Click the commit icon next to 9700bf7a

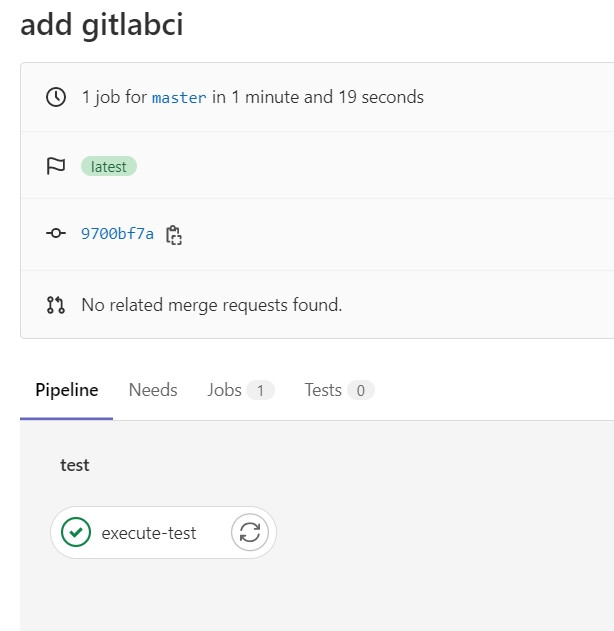click(56, 233)
